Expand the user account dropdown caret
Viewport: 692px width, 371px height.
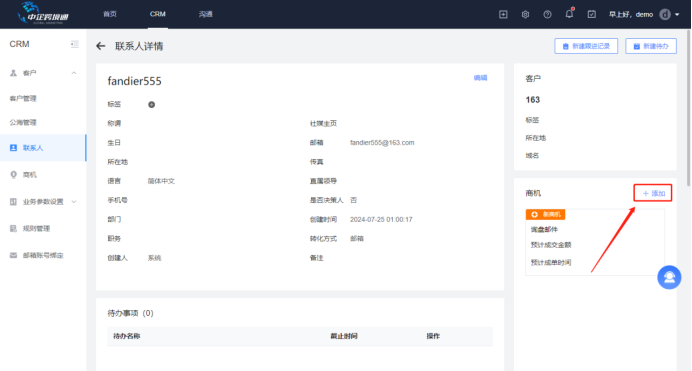(x=677, y=15)
